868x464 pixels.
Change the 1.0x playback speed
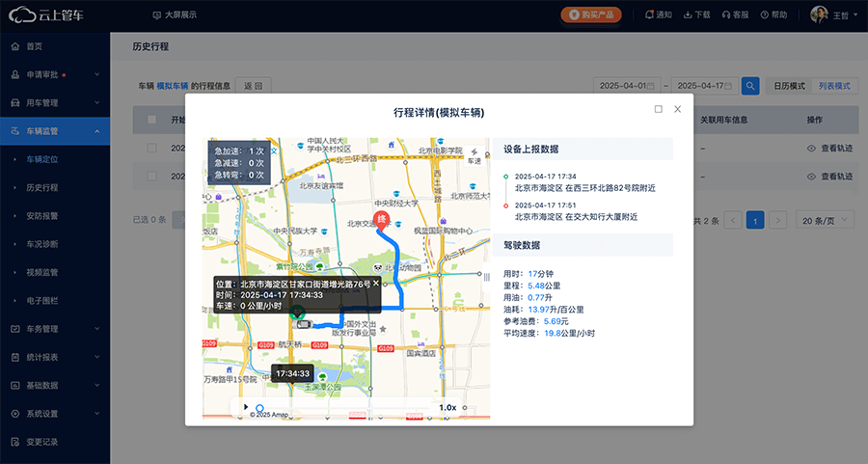[x=448, y=407]
